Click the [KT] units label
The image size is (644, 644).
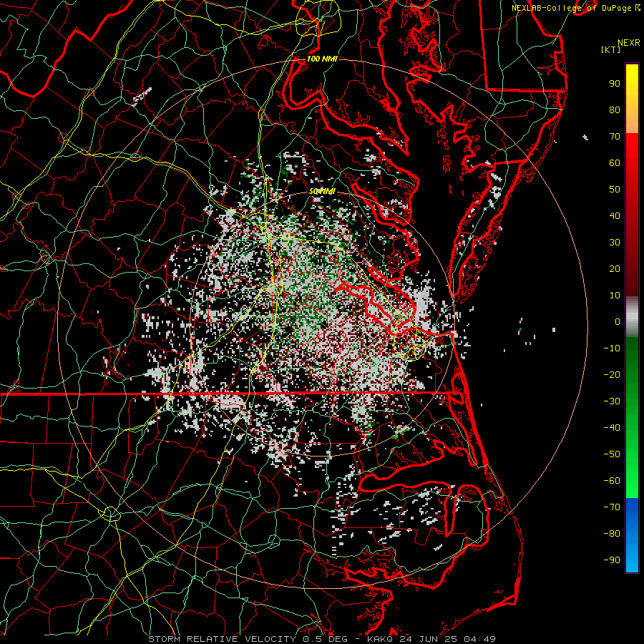click(x=611, y=49)
